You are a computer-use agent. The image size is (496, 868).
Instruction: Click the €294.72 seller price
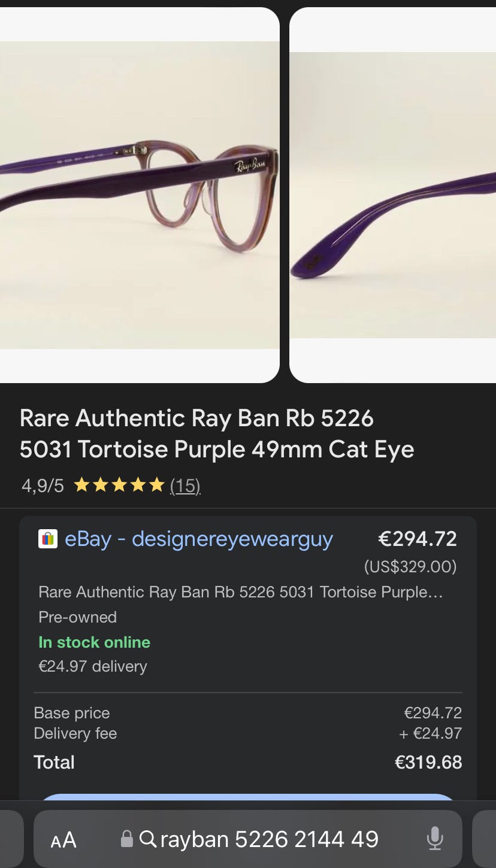418,539
